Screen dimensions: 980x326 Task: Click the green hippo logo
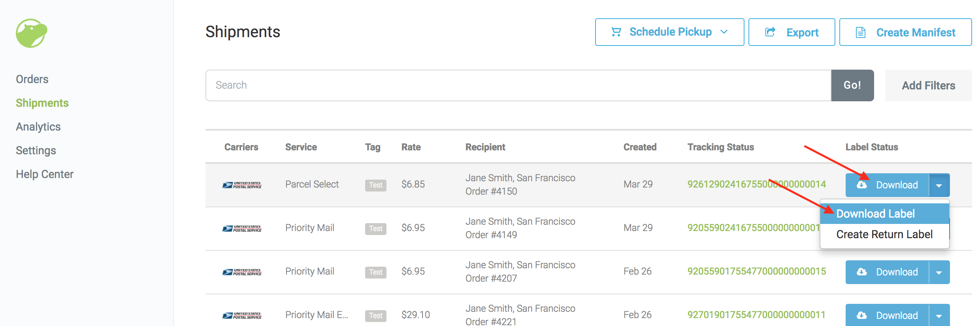click(x=32, y=33)
